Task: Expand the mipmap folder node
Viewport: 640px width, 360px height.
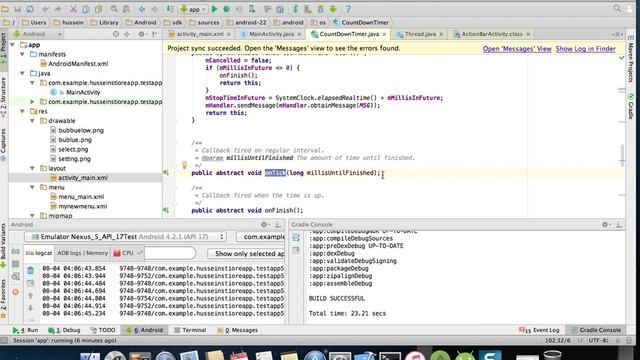Action: coord(32,216)
